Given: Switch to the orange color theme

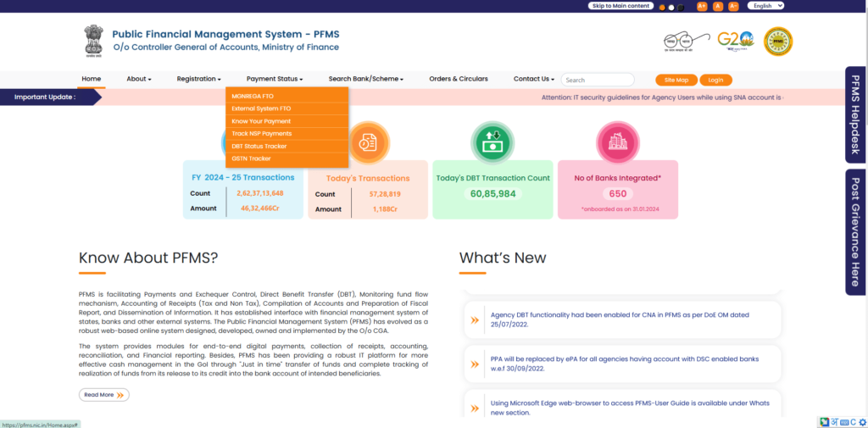Looking at the screenshot, I should pos(662,7).
